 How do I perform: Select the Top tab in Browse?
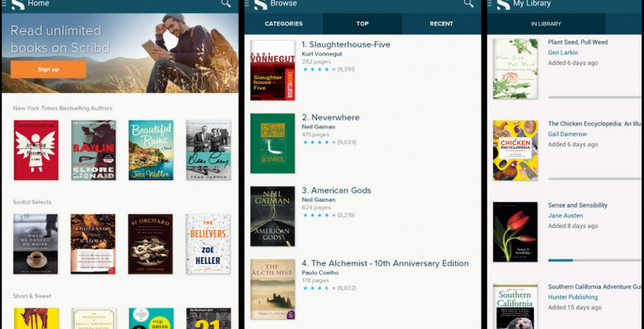click(362, 24)
